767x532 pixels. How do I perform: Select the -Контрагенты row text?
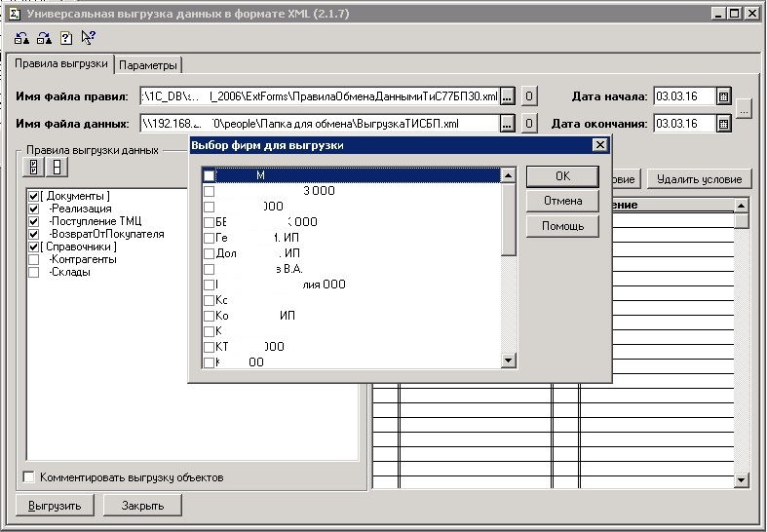83,259
